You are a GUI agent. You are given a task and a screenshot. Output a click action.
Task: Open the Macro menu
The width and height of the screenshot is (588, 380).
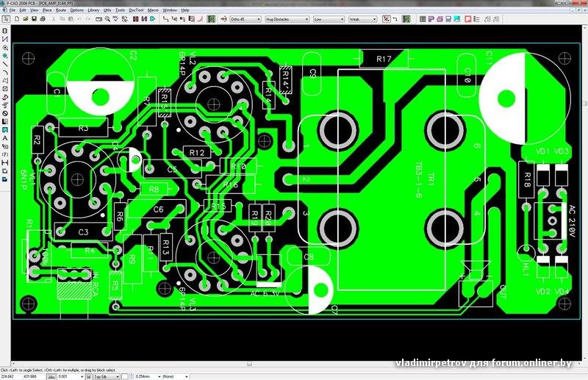coord(153,10)
